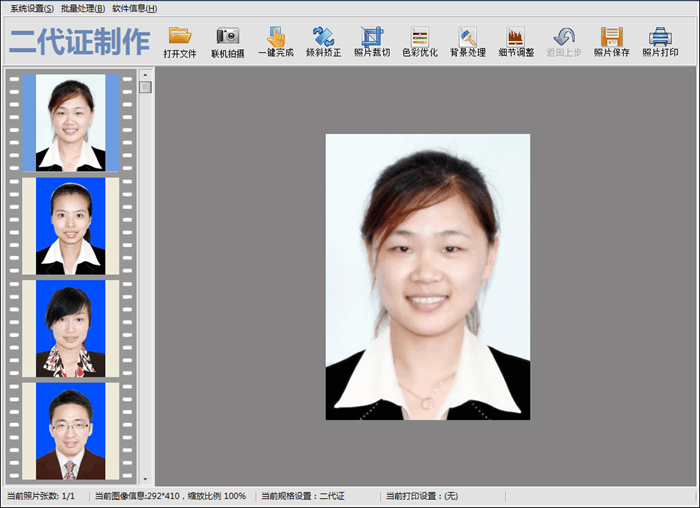This screenshot has width=700, height=508.
Task: Select the 倾斜矫正 tilt correction tool
Action: (x=323, y=38)
